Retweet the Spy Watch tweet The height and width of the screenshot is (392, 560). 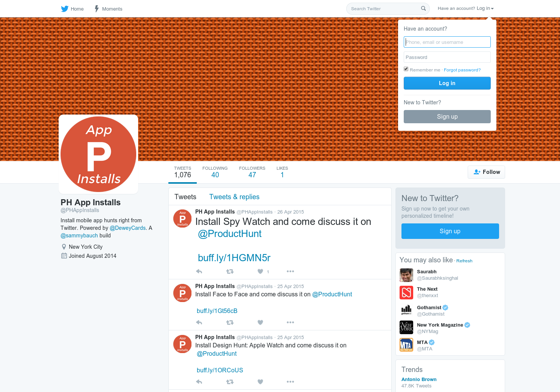tap(230, 271)
